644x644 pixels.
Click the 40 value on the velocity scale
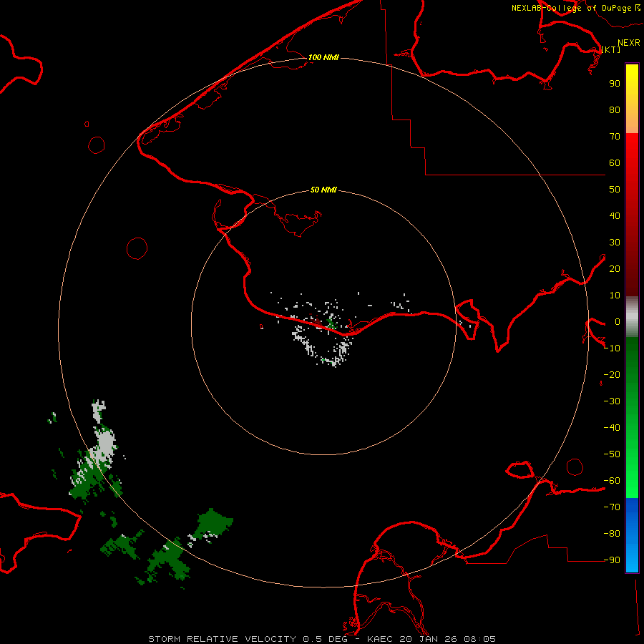[x=615, y=215]
